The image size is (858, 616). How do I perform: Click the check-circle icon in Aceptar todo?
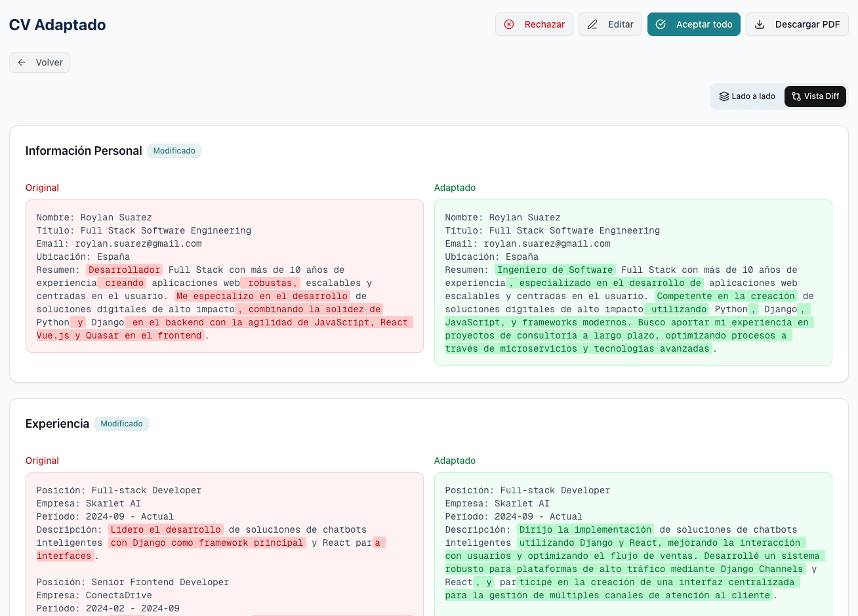click(x=661, y=24)
